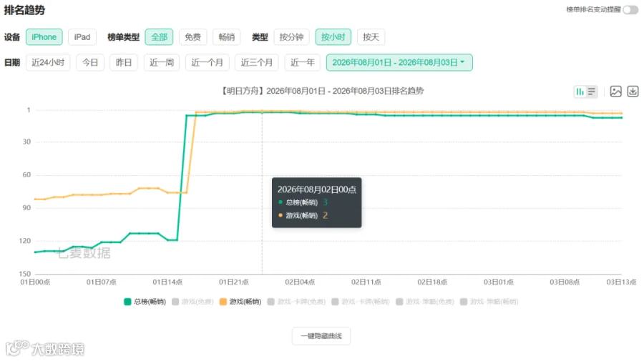644x361 pixels.
Task: Select the 近三个月 date range
Action: [x=257, y=62]
